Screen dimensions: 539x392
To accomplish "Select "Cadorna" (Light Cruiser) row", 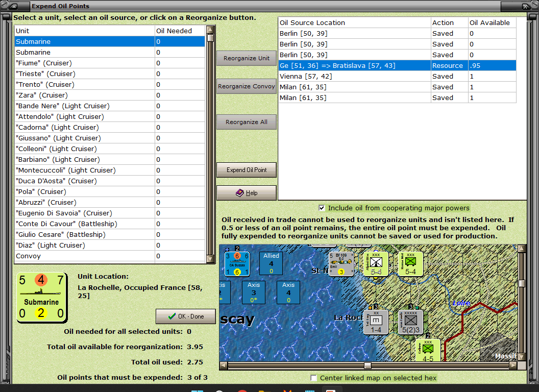I will click(110, 127).
